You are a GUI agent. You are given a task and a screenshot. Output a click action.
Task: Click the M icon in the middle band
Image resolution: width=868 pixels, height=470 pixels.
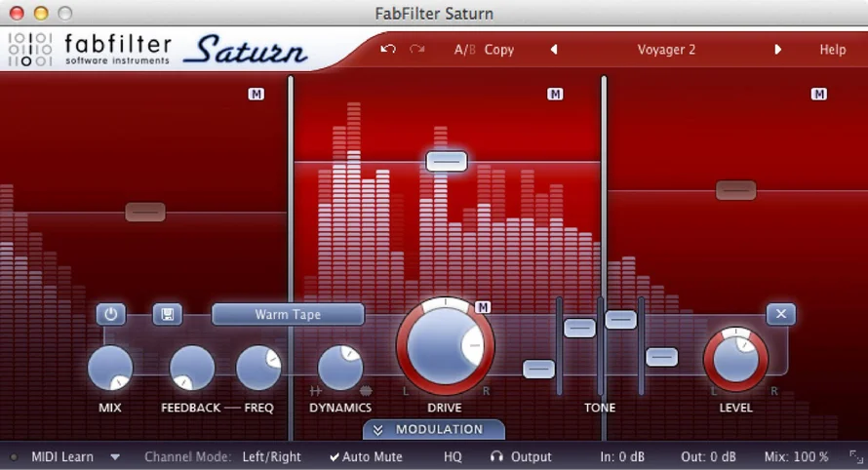pos(555,94)
